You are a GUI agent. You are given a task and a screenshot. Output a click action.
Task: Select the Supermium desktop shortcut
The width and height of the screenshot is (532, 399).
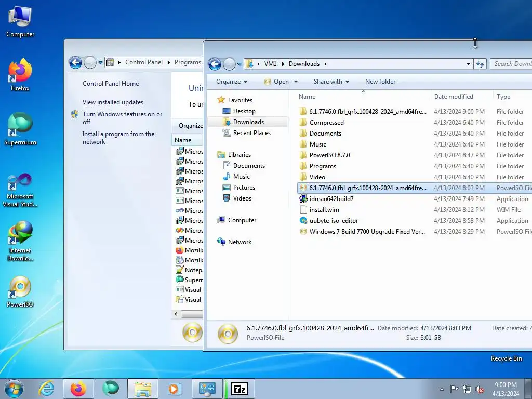click(x=20, y=129)
